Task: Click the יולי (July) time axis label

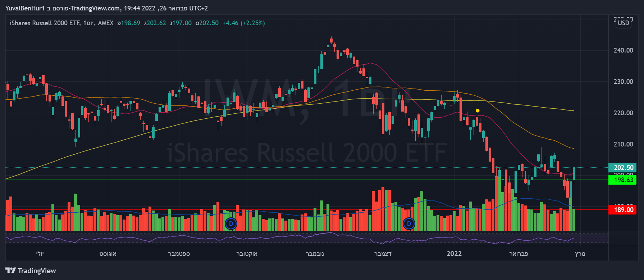Action: pos(40,254)
